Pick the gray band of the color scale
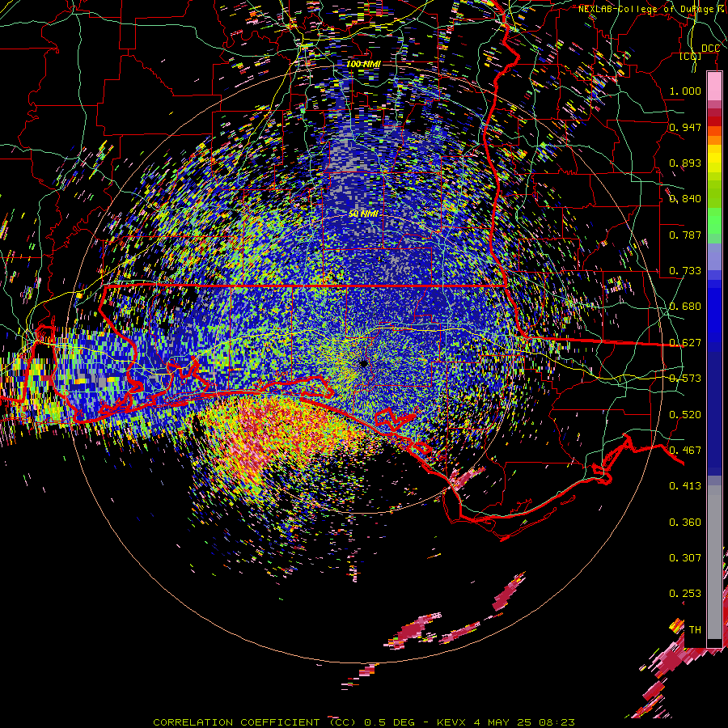The width and height of the screenshot is (728, 728). click(714, 562)
